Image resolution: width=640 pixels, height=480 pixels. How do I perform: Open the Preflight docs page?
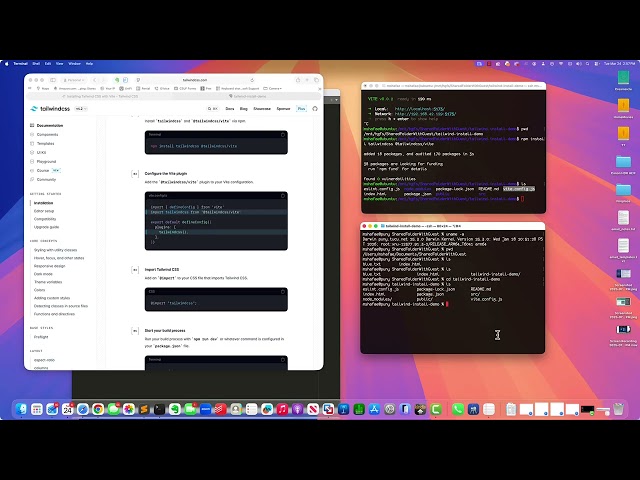(41, 337)
